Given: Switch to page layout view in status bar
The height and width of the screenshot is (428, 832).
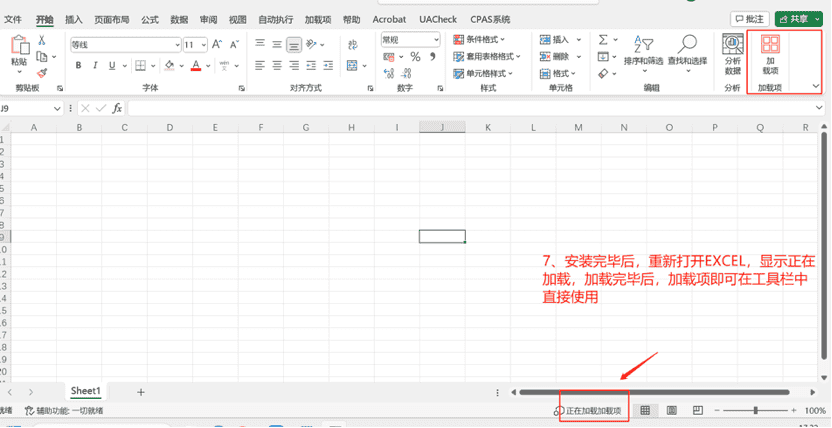Looking at the screenshot, I should click(x=672, y=411).
